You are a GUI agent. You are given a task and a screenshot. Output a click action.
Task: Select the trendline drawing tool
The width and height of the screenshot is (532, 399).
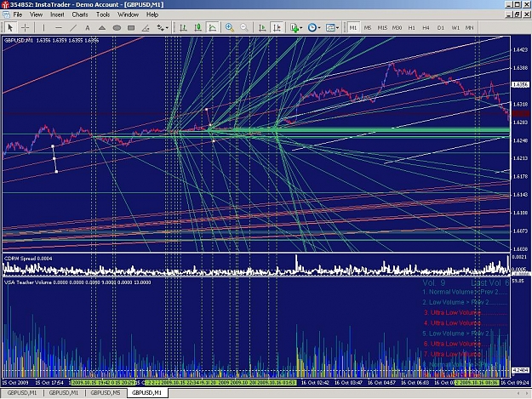73,28
